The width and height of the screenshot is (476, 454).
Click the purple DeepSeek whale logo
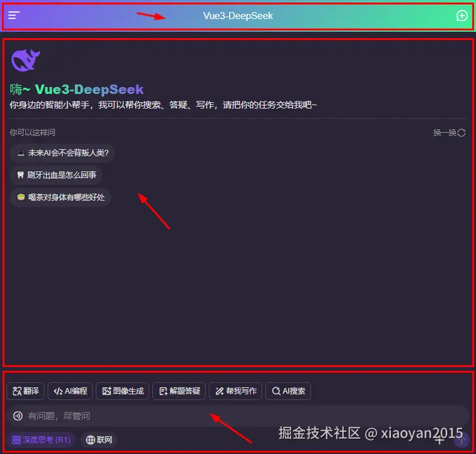[x=25, y=60]
